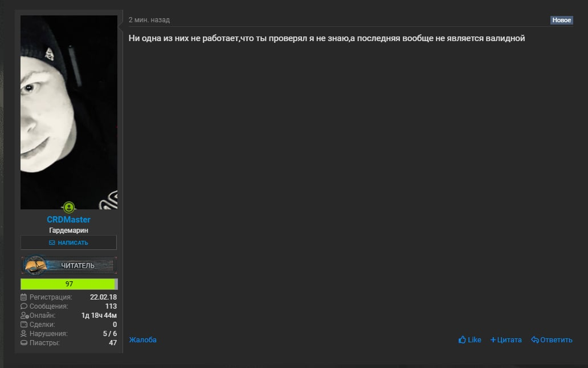Screen dimensions: 588x368
Task: Click the Like thumbs-up icon
Action: tap(462, 339)
